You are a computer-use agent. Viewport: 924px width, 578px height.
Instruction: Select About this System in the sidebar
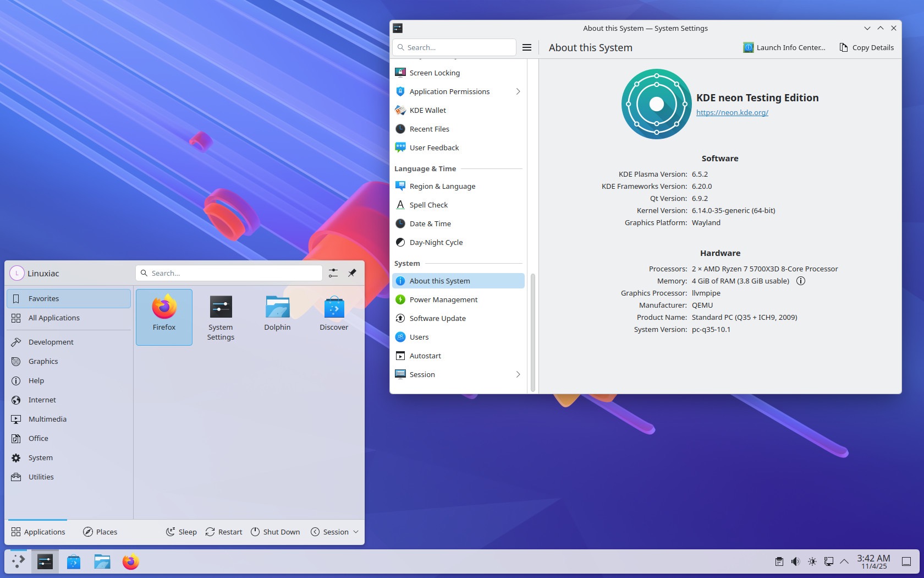440,281
